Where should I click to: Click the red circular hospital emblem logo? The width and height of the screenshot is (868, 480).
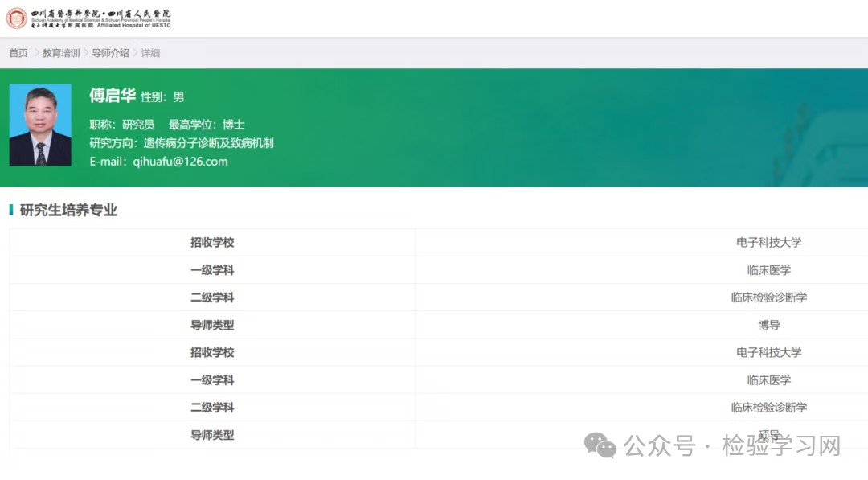tap(16, 18)
